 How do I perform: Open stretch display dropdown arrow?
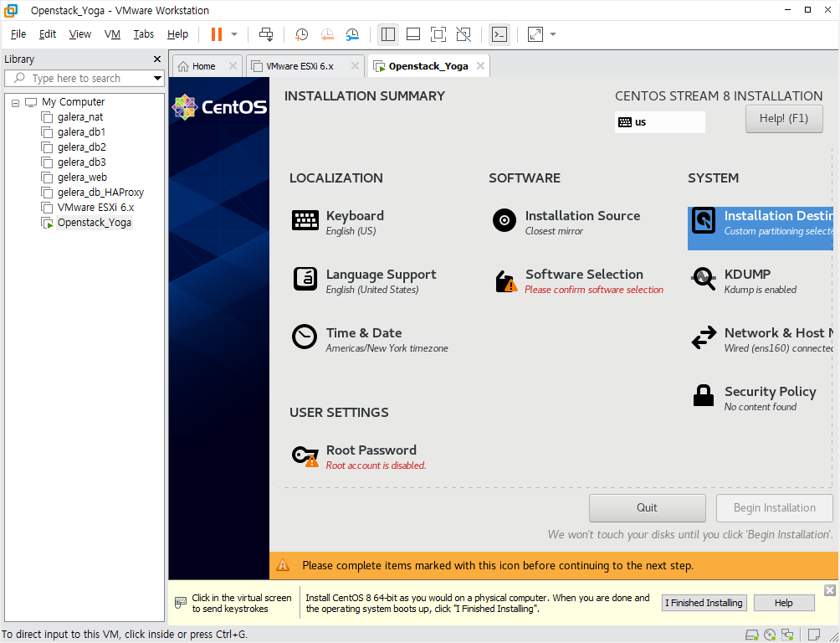pyautogui.click(x=553, y=34)
